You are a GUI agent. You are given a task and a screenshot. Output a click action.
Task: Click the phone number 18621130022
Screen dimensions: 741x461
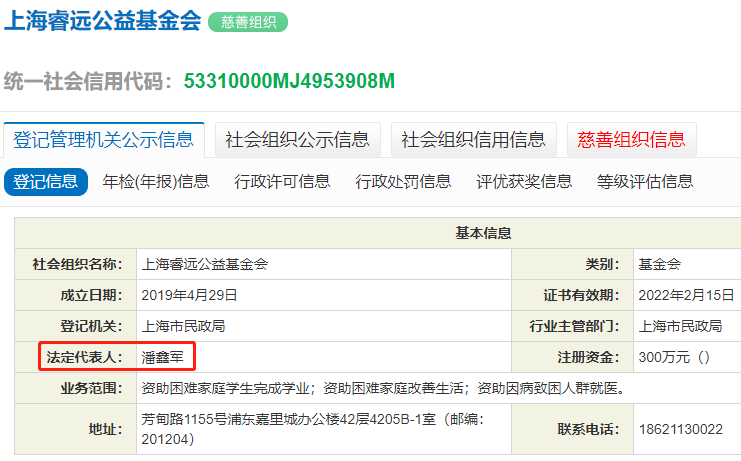tap(681, 429)
